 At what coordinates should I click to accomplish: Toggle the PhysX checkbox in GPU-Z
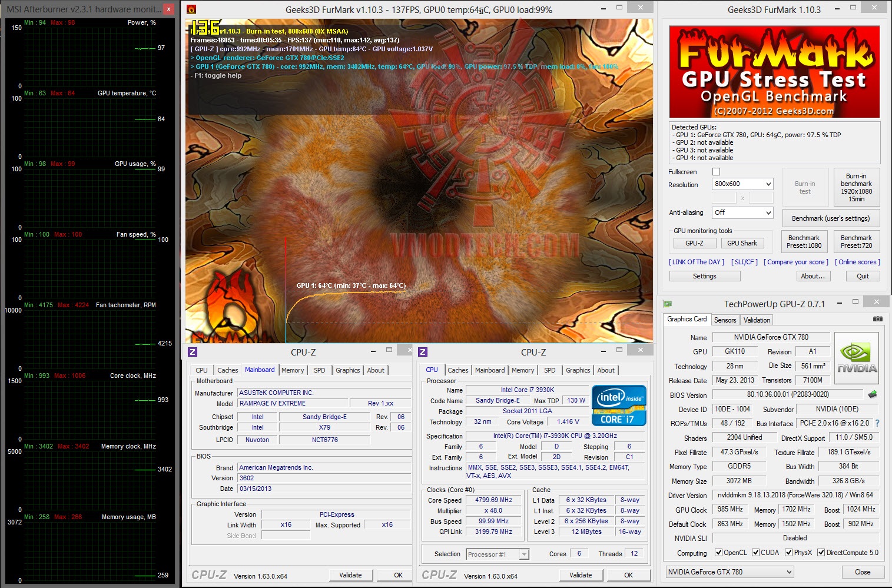coord(789,553)
